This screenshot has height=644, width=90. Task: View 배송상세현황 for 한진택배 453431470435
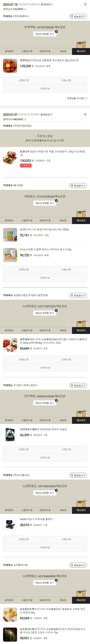pyautogui.click(x=45, y=403)
